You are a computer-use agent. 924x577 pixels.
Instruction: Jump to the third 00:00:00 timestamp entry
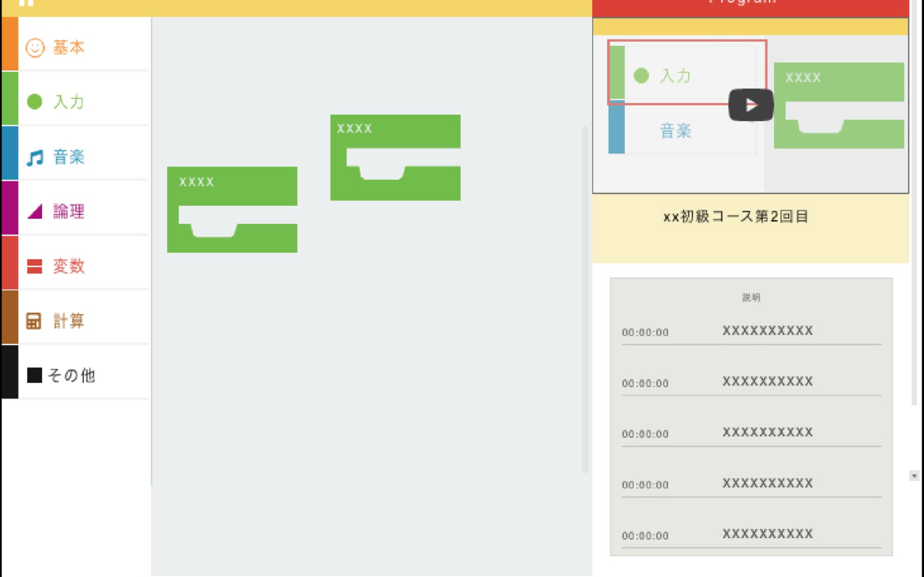click(x=645, y=434)
